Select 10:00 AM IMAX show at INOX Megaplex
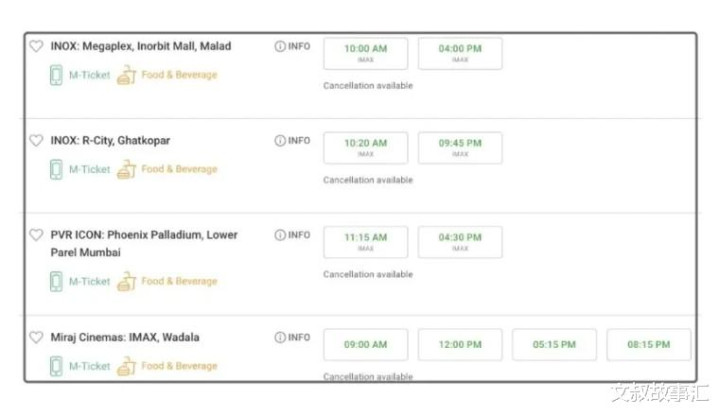 click(x=365, y=54)
